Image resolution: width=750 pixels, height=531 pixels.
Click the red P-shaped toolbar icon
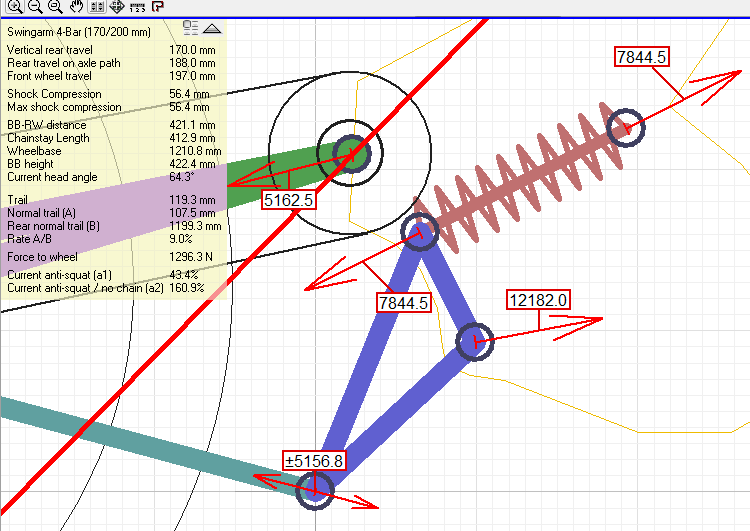coord(158,7)
